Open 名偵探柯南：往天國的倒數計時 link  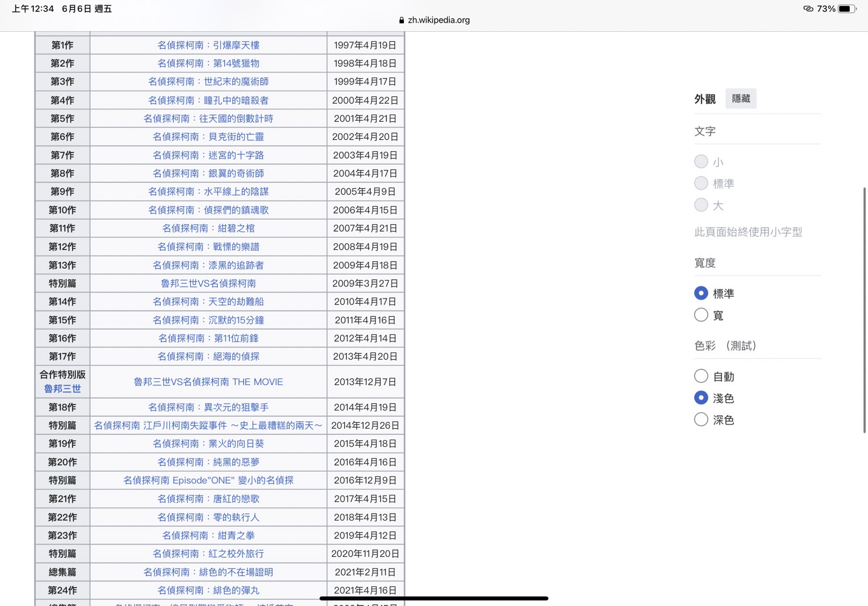(209, 118)
